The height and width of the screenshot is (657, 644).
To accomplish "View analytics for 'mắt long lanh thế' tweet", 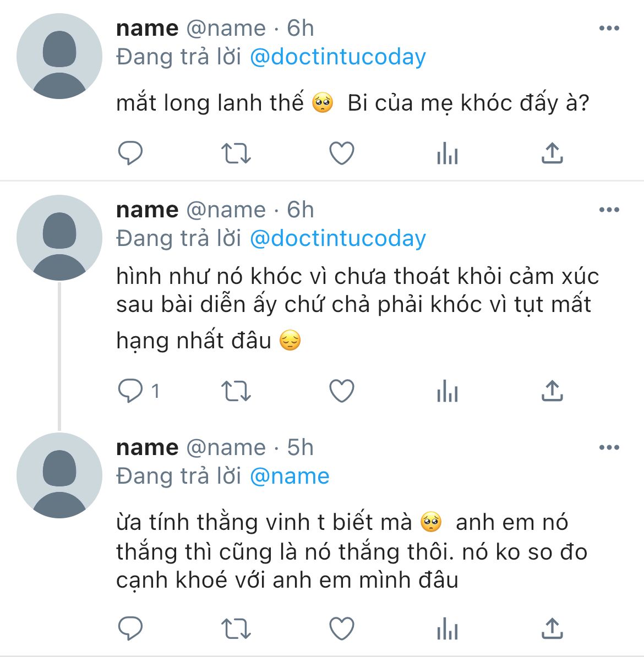I will coord(447,154).
